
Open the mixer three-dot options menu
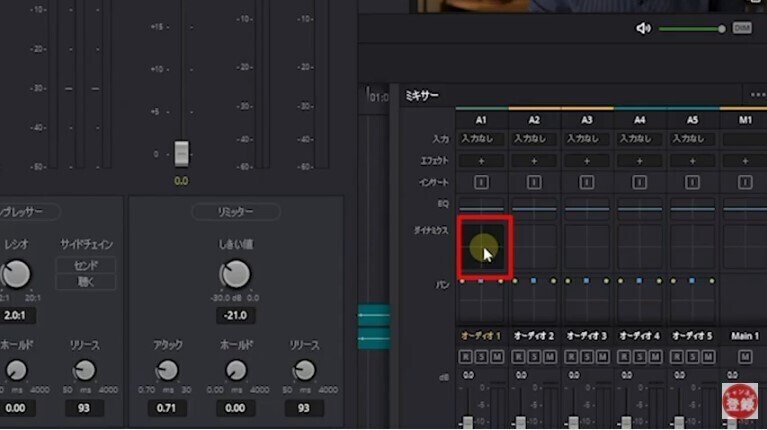point(758,95)
